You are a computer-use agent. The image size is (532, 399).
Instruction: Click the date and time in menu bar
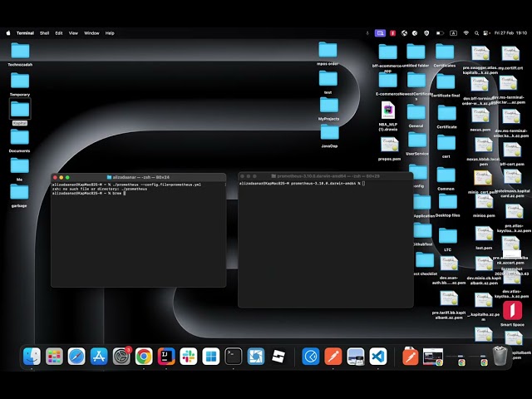(510, 33)
